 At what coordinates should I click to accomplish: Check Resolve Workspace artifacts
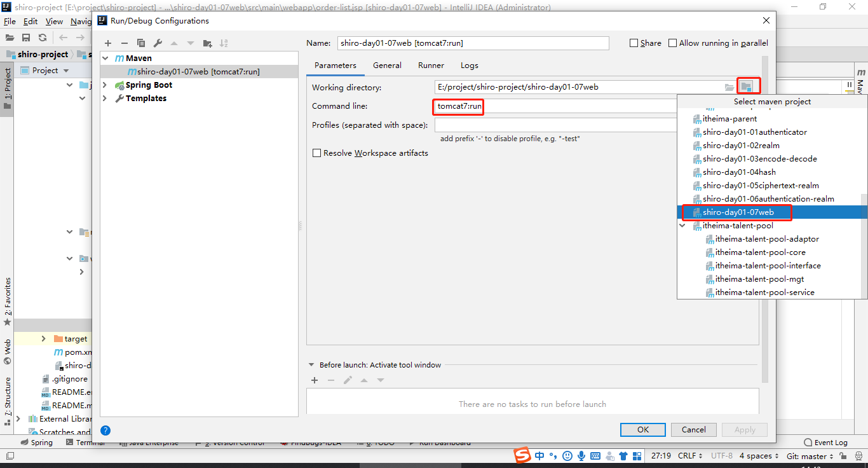click(x=316, y=153)
